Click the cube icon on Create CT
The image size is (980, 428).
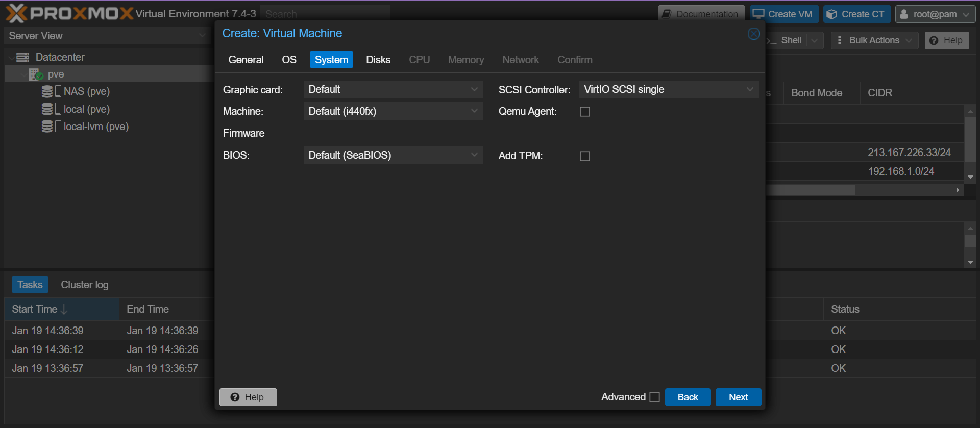click(x=831, y=14)
